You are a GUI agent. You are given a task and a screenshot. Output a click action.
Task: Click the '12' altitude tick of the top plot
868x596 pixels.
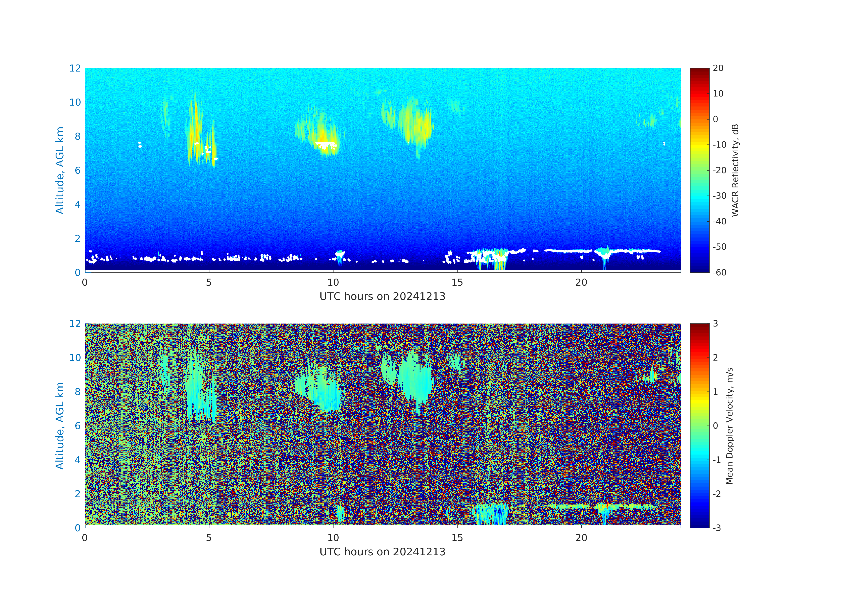(75, 68)
